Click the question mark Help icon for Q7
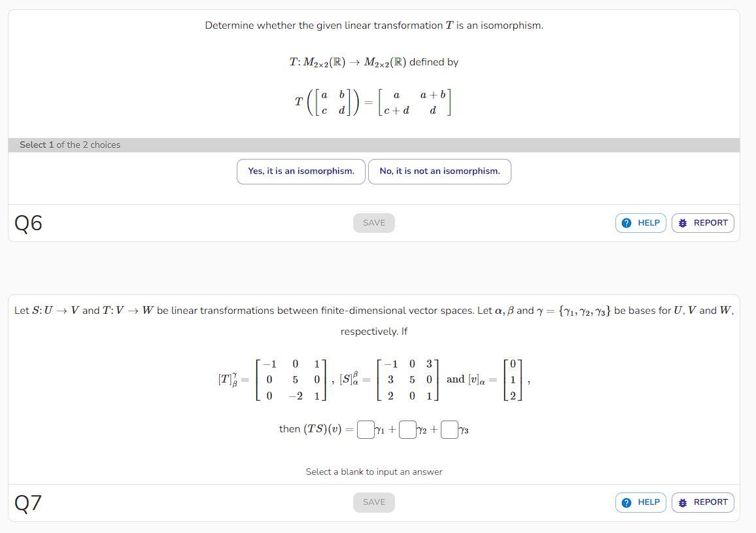The image size is (756, 533). 626,502
